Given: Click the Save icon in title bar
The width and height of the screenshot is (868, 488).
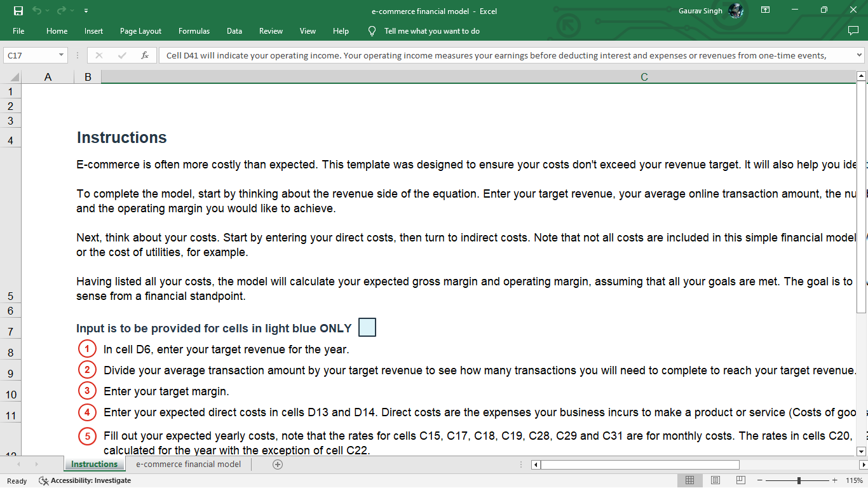Looking at the screenshot, I should click(x=18, y=11).
